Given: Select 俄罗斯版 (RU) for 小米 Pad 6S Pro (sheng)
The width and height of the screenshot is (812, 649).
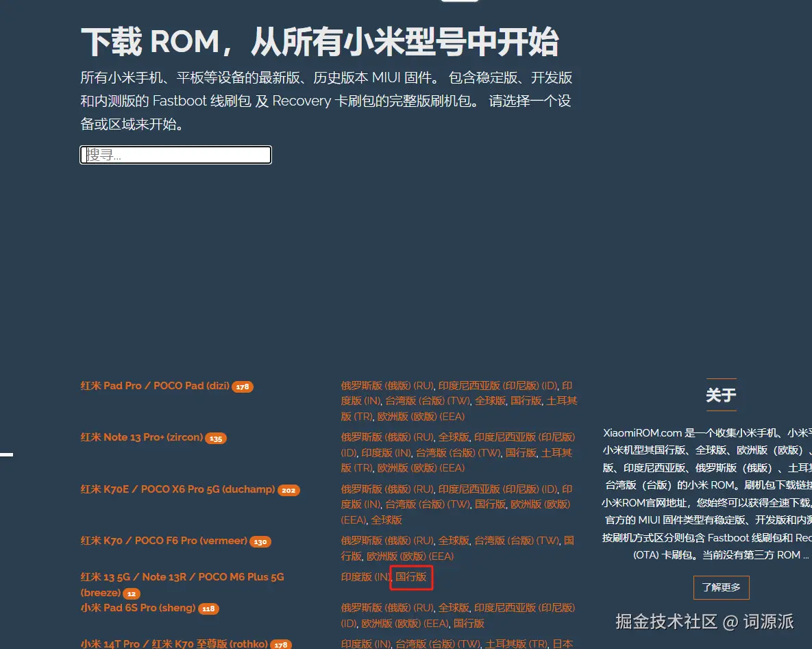Looking at the screenshot, I should (x=387, y=608).
